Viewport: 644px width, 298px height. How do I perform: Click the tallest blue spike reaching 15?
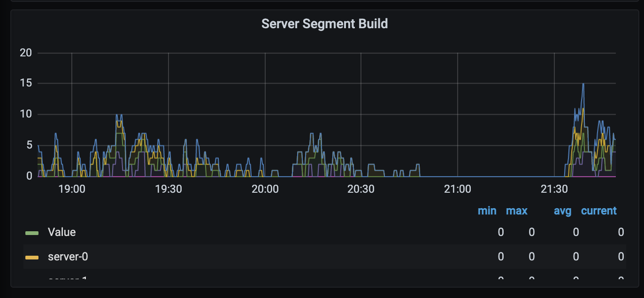(x=583, y=85)
